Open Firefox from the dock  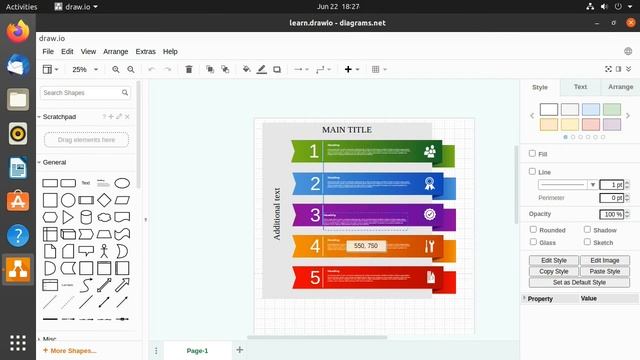(x=18, y=31)
